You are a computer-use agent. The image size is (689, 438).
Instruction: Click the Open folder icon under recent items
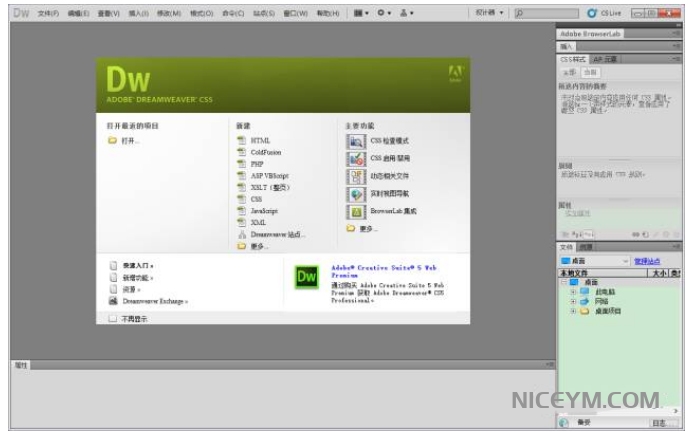coord(112,141)
